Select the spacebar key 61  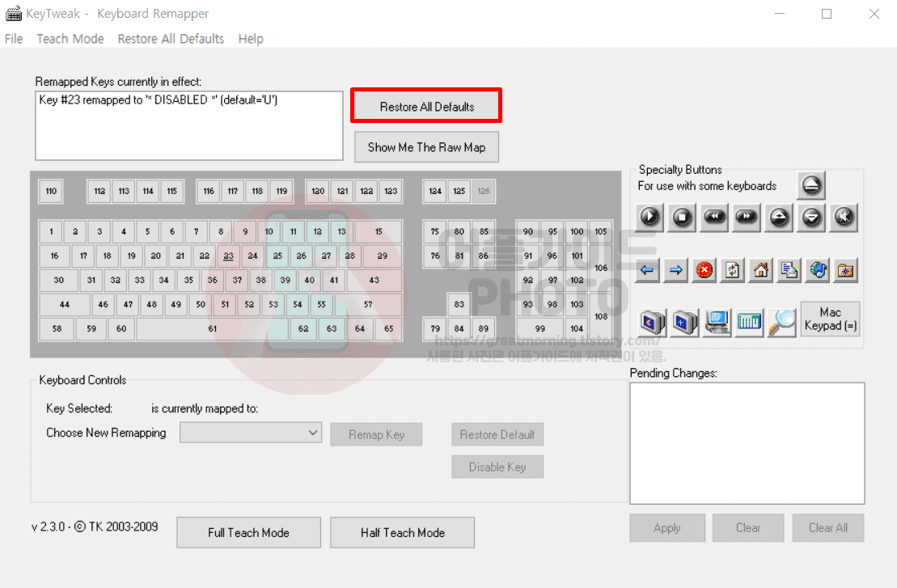point(212,328)
